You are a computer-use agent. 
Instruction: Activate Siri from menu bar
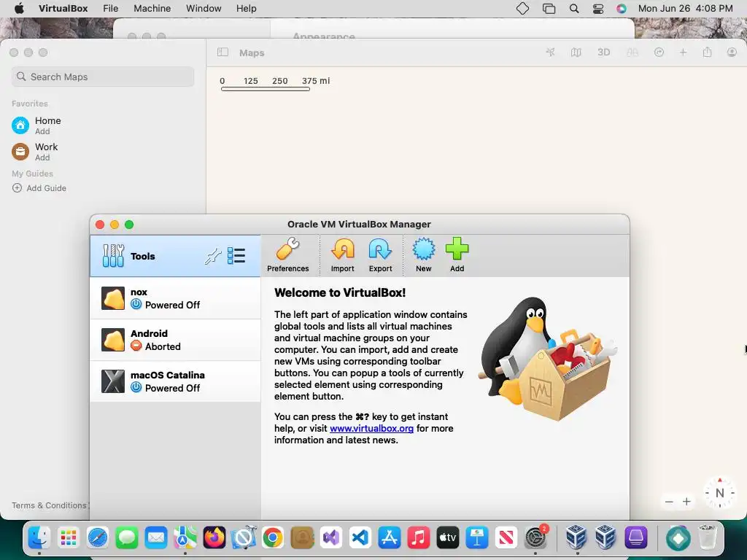pos(622,9)
